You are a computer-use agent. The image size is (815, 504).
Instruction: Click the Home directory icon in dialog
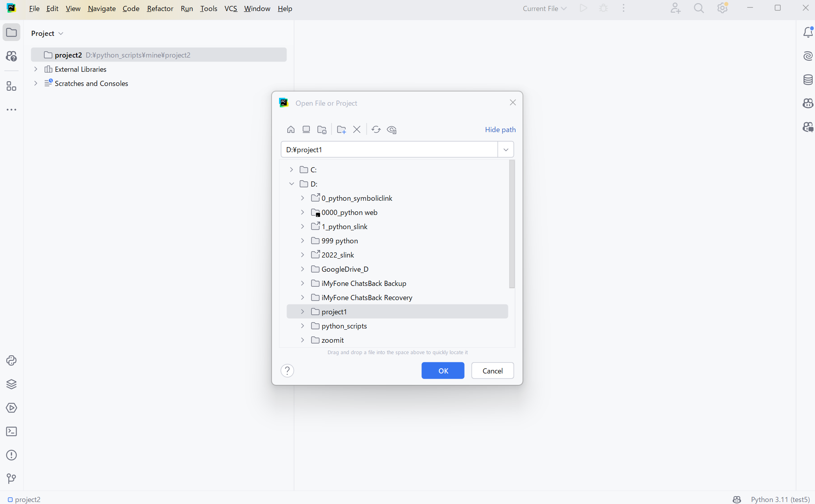click(291, 129)
